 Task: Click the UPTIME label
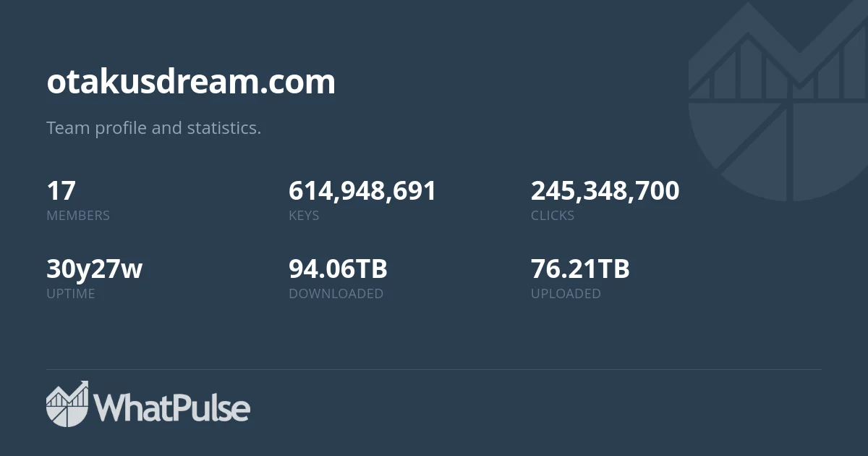coord(71,294)
